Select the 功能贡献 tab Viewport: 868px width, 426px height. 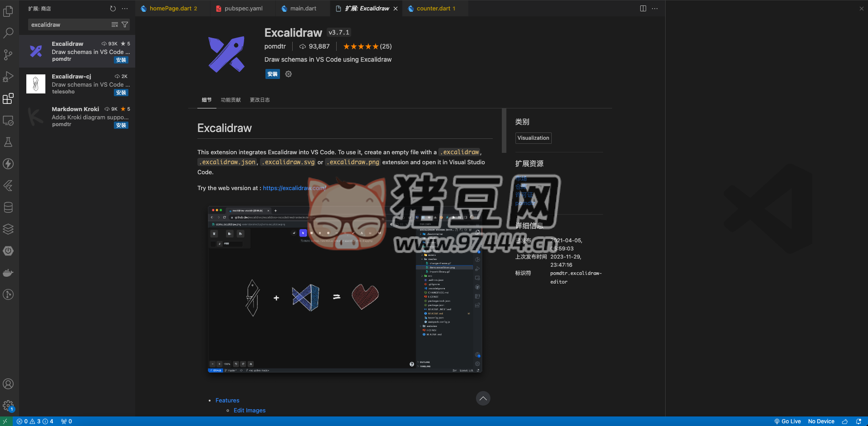click(x=230, y=100)
